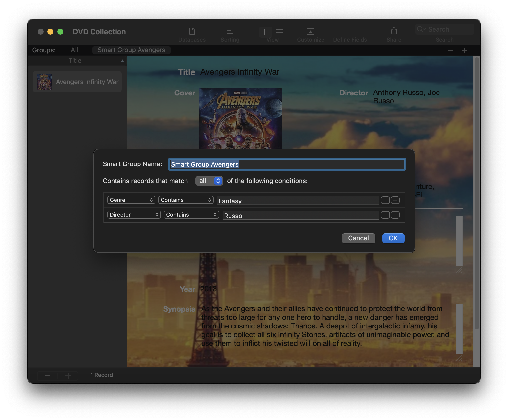Click the Avengers cover image
Viewport: 508px width, 420px height.
240,118
